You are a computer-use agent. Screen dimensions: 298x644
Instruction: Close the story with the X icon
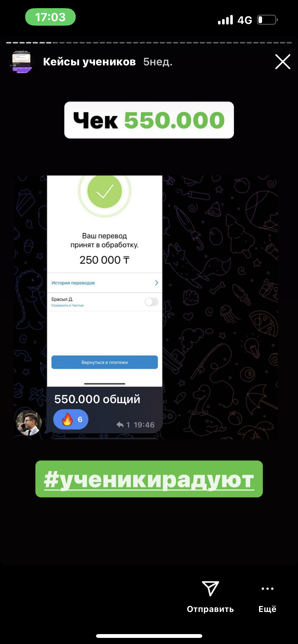tap(283, 62)
